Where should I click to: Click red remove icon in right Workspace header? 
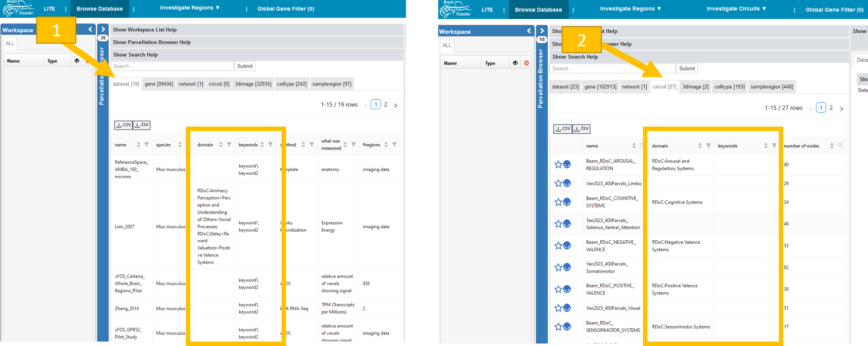coord(526,63)
